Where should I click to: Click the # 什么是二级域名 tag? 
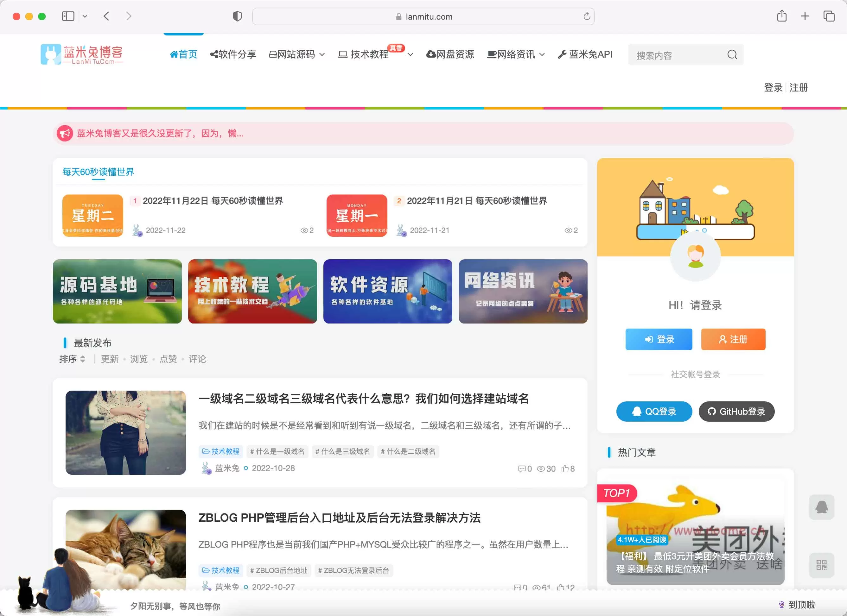pyautogui.click(x=408, y=451)
